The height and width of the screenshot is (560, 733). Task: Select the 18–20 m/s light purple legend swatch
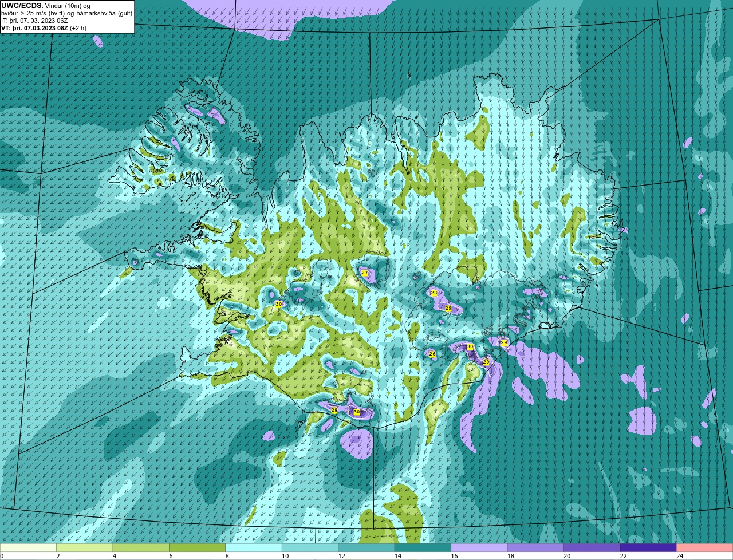point(536,548)
